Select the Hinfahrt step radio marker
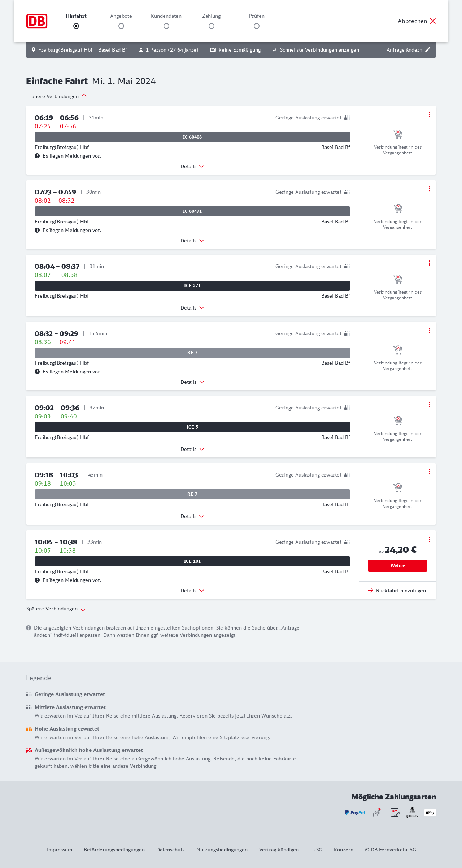Screen dimensions: 462x868 click(x=76, y=26)
